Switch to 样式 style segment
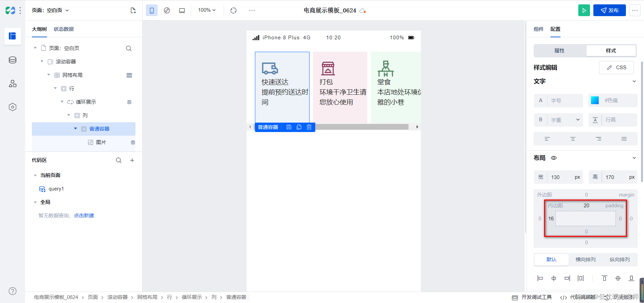Viewport: 644px width, 303px height. click(x=611, y=51)
